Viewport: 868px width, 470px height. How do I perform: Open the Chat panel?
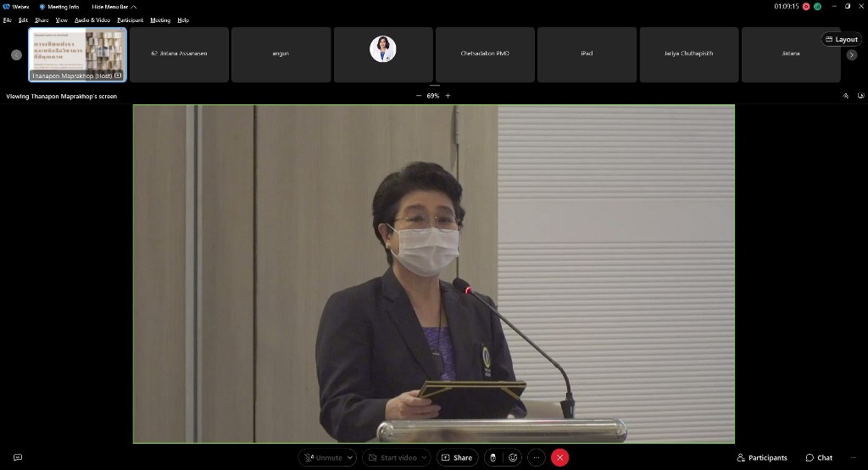click(x=819, y=457)
